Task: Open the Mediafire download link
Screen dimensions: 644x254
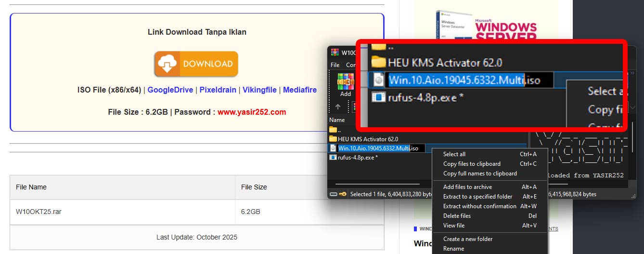Action: pyautogui.click(x=299, y=90)
